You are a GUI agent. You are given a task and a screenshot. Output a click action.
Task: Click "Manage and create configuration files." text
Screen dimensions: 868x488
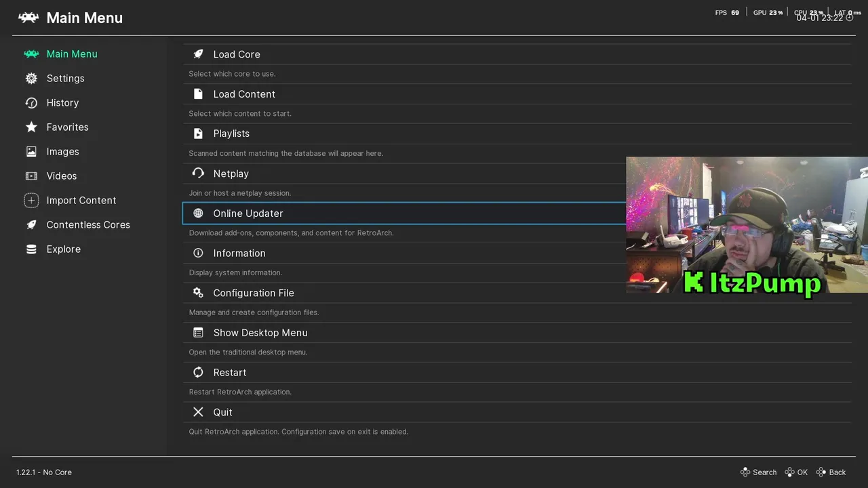click(254, 312)
